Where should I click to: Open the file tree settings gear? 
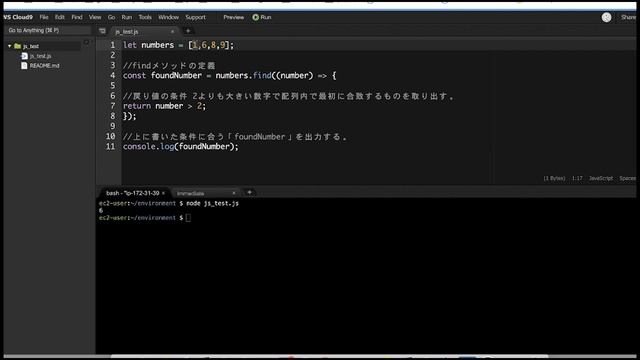86,42
